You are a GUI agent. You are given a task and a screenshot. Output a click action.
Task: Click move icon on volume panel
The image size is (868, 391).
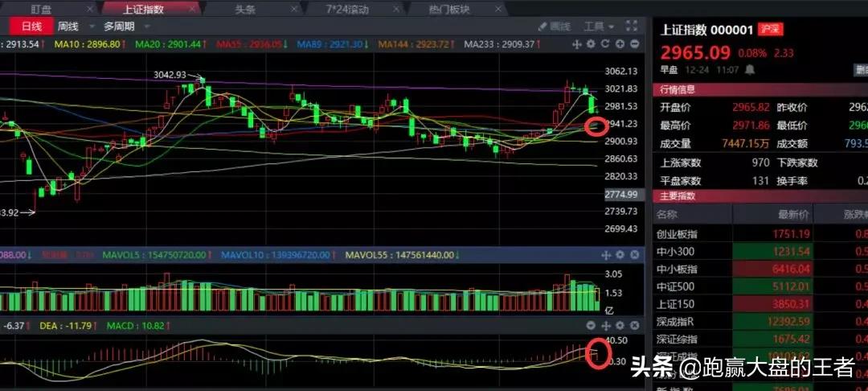pos(606,255)
